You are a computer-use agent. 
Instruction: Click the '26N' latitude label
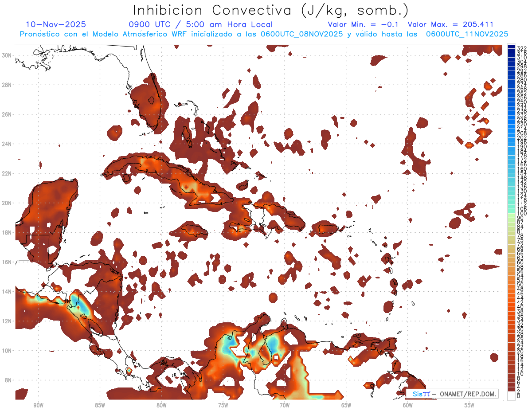click(7, 114)
